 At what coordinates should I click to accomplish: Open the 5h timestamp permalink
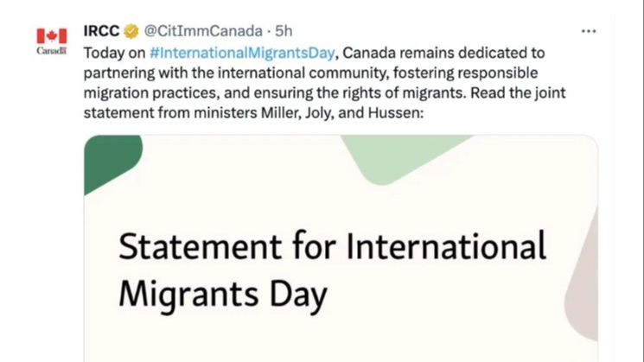pos(284,31)
